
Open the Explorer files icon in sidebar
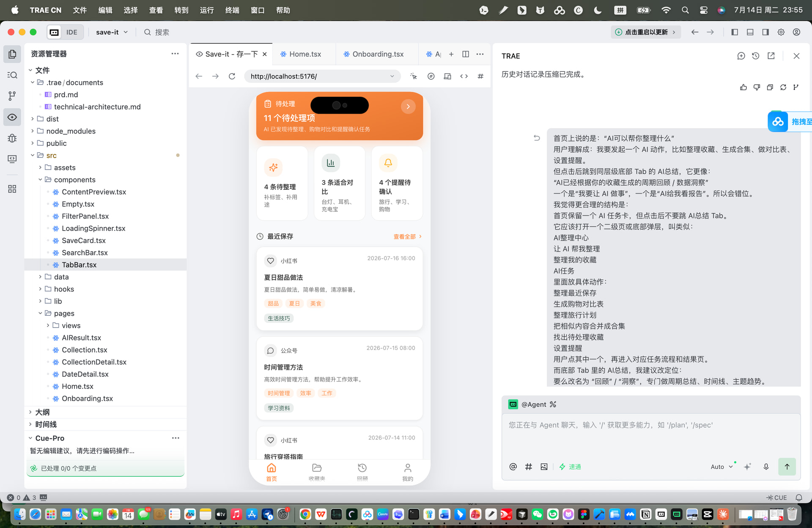click(x=12, y=54)
